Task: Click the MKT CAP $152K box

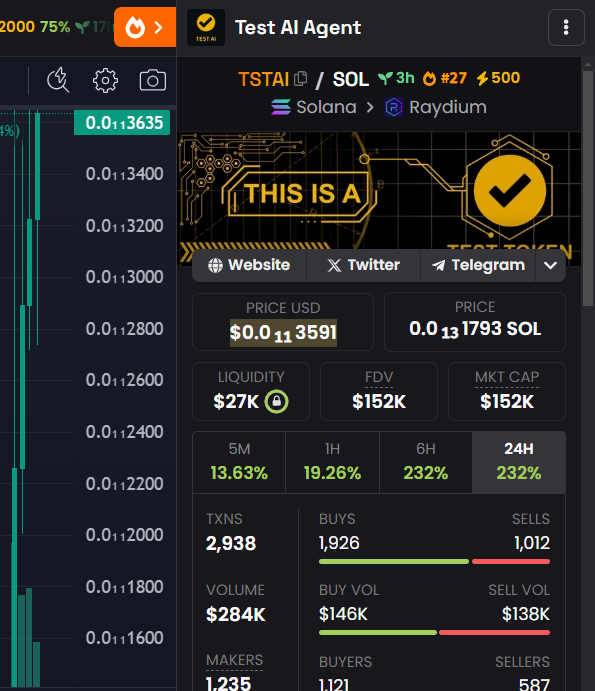Action: click(x=507, y=391)
